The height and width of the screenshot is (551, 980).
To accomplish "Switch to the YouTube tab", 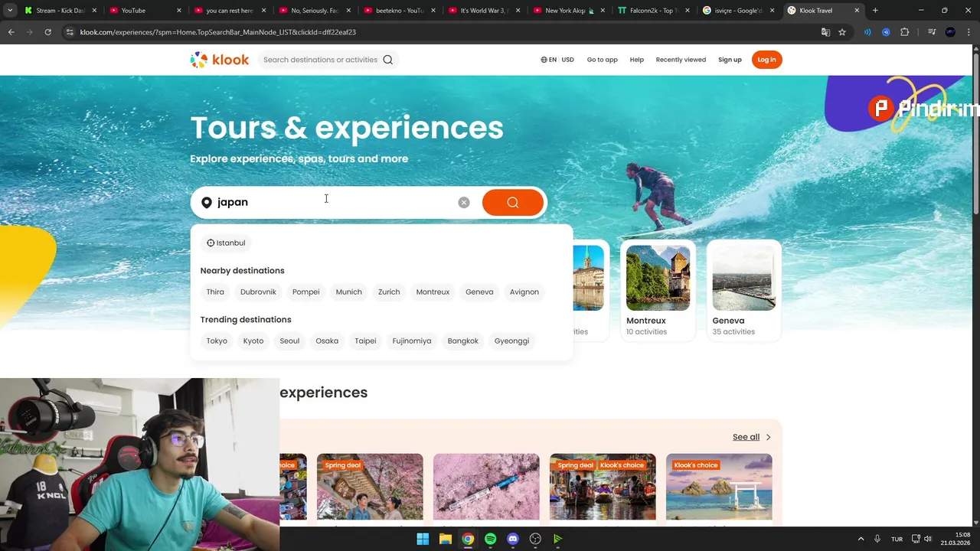I will 145,11.
